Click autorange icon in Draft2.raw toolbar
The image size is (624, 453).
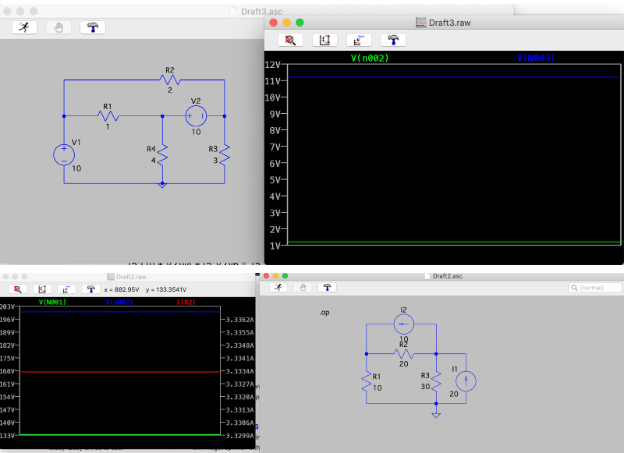[x=42, y=289]
